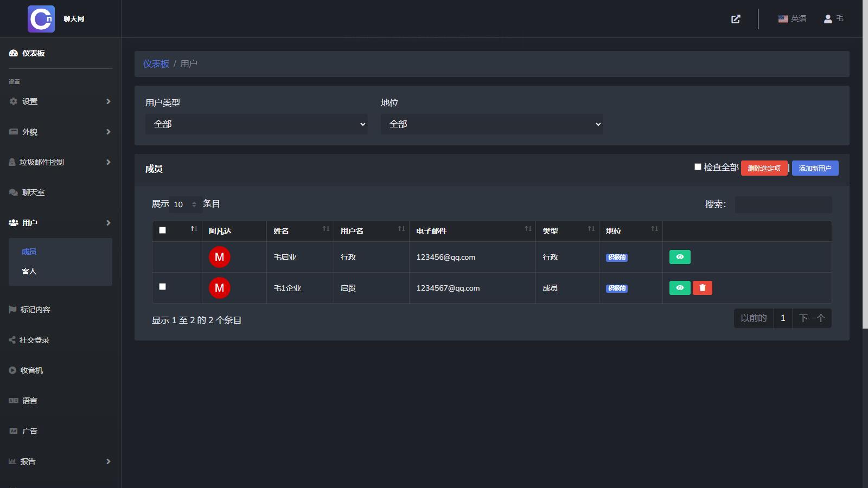This screenshot has width=868, height=488.
Task: Click the 添加新用户 button
Action: click(815, 168)
